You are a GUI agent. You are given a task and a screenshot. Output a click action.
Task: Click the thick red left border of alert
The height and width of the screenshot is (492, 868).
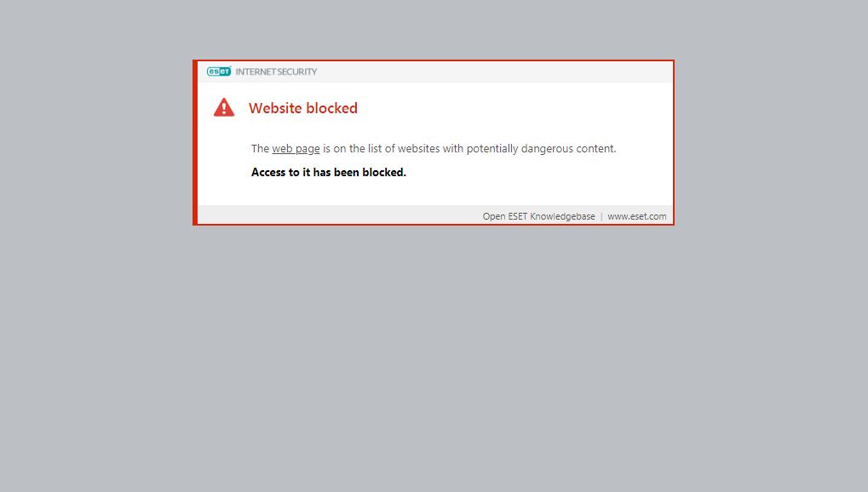coord(195,142)
